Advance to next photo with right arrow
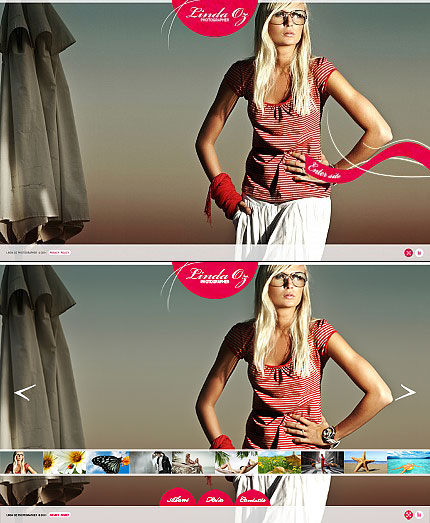This screenshot has height=523, width=430. 405,392
